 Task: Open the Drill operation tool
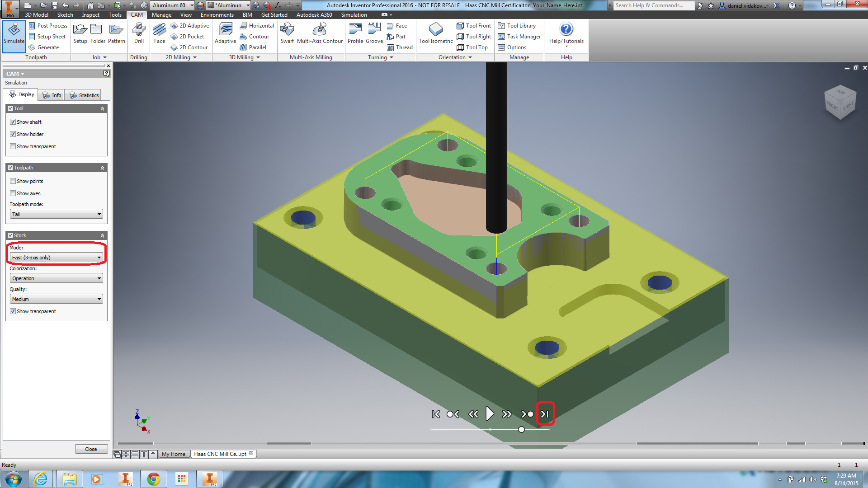[138, 34]
